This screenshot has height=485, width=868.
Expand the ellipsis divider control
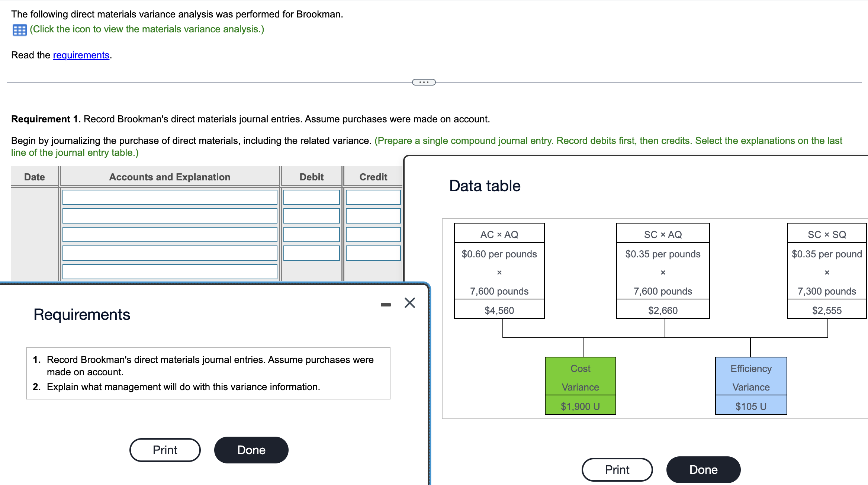pos(424,82)
